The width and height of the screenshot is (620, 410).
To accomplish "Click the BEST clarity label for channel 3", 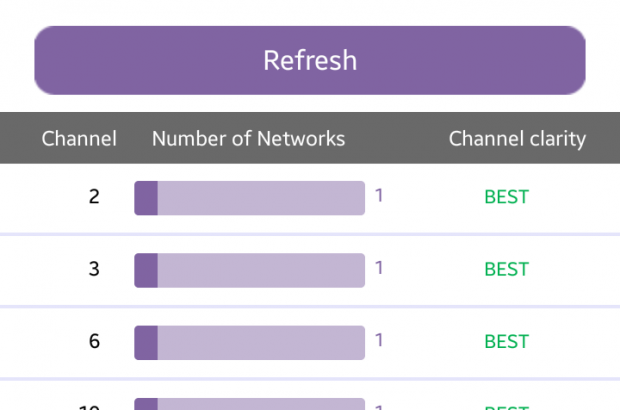I will tap(506, 269).
